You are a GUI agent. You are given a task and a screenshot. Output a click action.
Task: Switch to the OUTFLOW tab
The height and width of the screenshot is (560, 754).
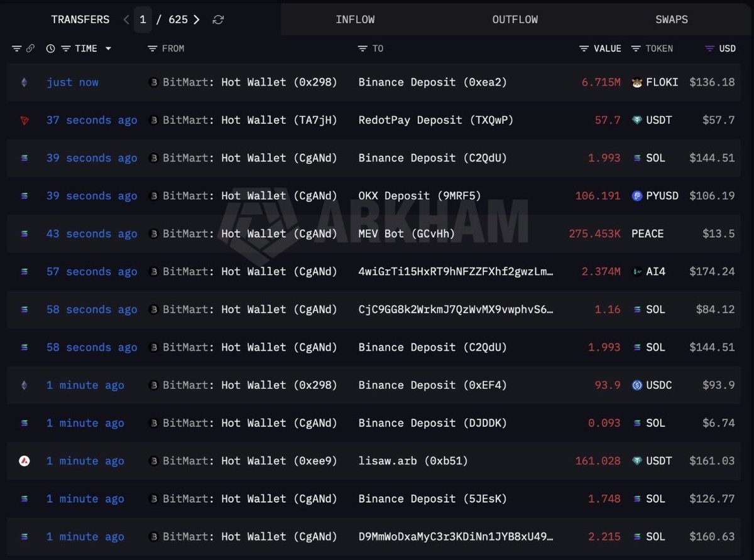(x=515, y=19)
